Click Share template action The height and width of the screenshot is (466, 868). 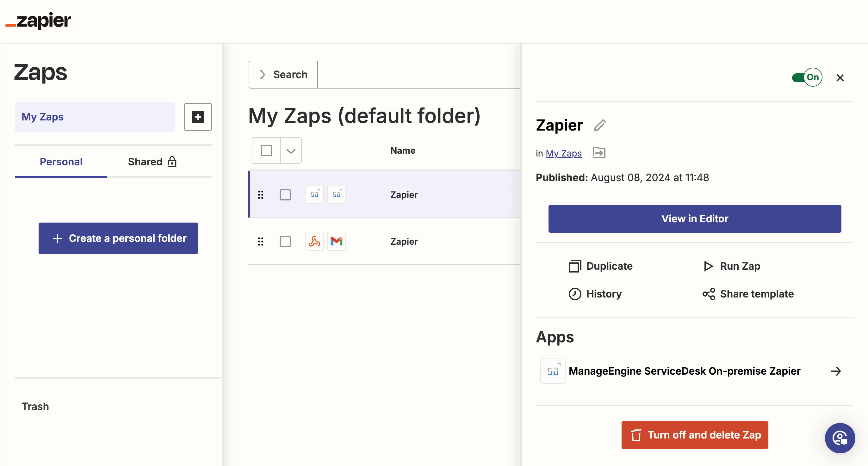click(x=748, y=294)
